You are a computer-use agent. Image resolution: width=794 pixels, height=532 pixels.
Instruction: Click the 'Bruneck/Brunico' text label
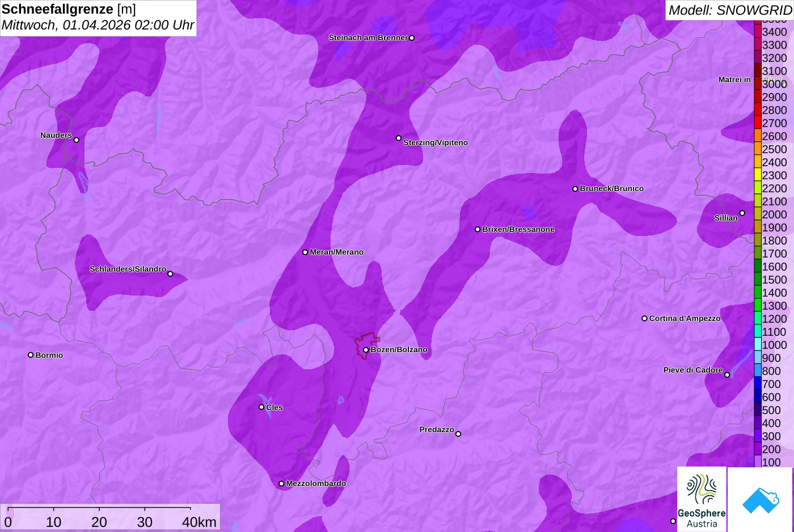[612, 189]
